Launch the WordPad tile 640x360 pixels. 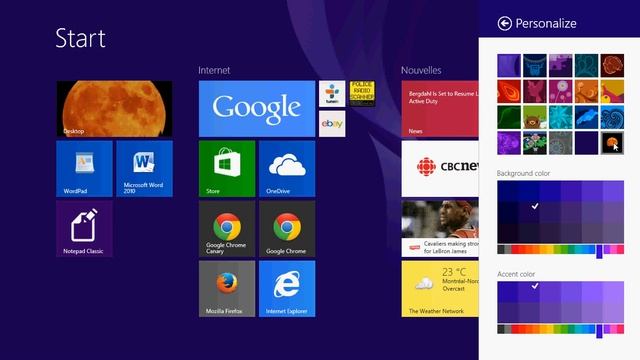[84, 169]
